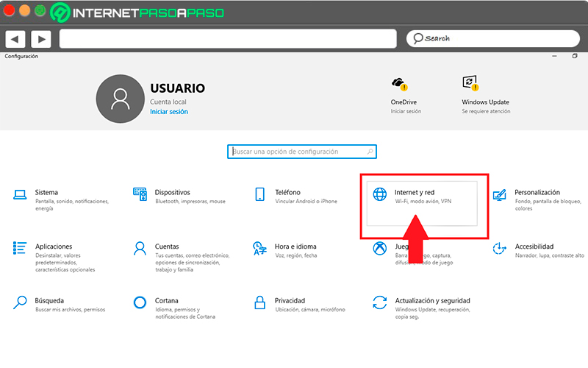Image resolution: width=588 pixels, height=368 pixels.
Task: Open the Hora e idioma icon
Action: pyautogui.click(x=260, y=248)
